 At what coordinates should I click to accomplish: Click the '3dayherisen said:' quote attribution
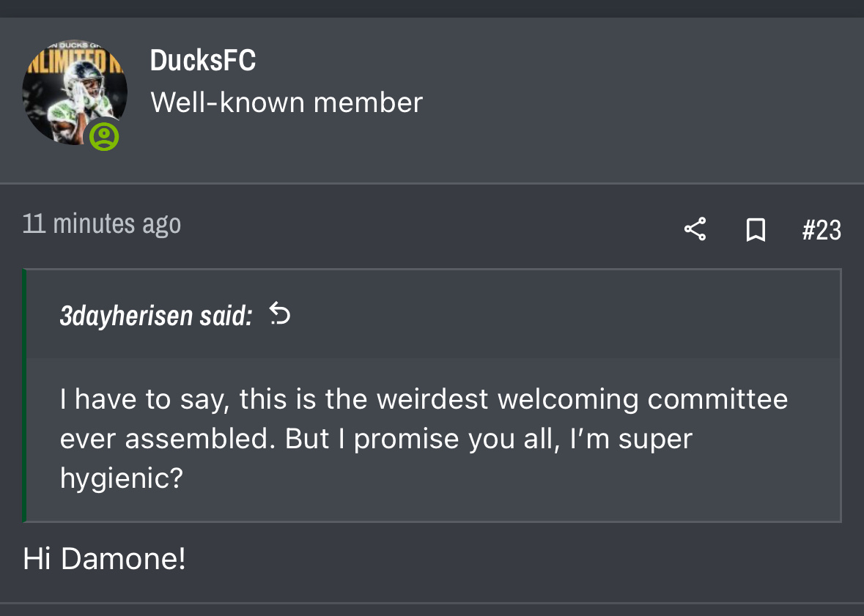click(x=156, y=316)
